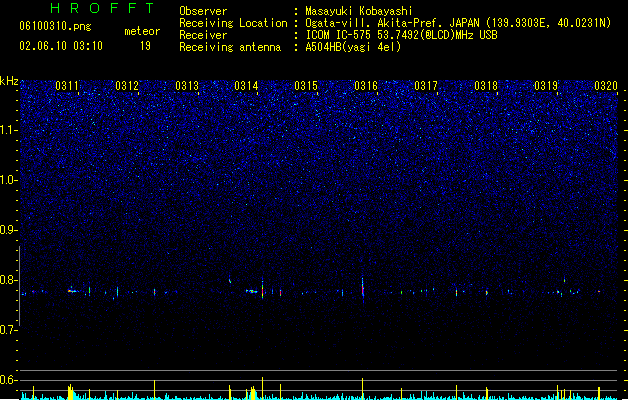Screen dimensions: 629x400
Task: Click the ICOM IC-575 receiver text
Action: 401,35
